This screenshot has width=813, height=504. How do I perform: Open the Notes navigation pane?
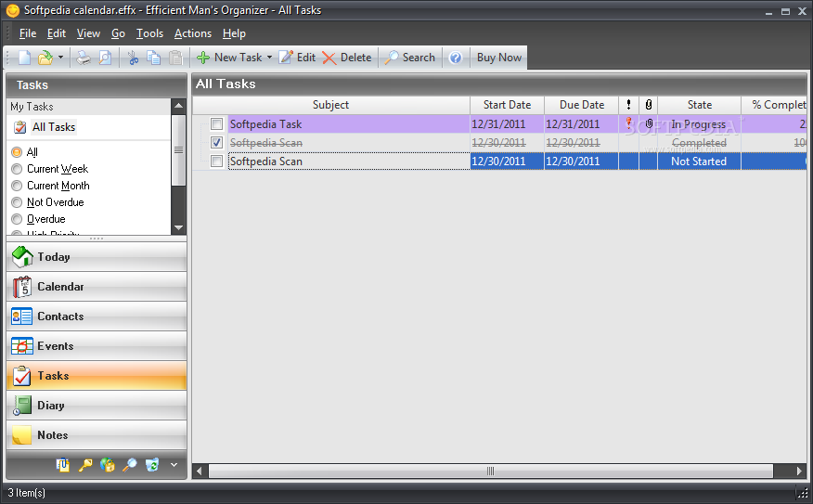[x=97, y=435]
